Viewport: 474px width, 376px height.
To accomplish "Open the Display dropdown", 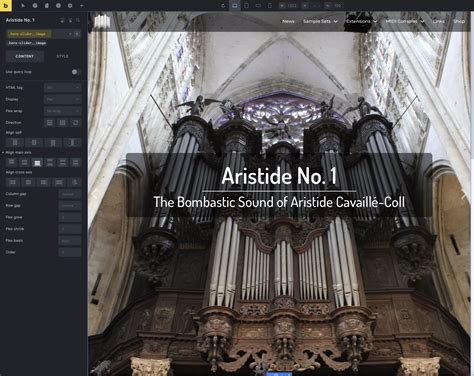I will tap(63, 99).
